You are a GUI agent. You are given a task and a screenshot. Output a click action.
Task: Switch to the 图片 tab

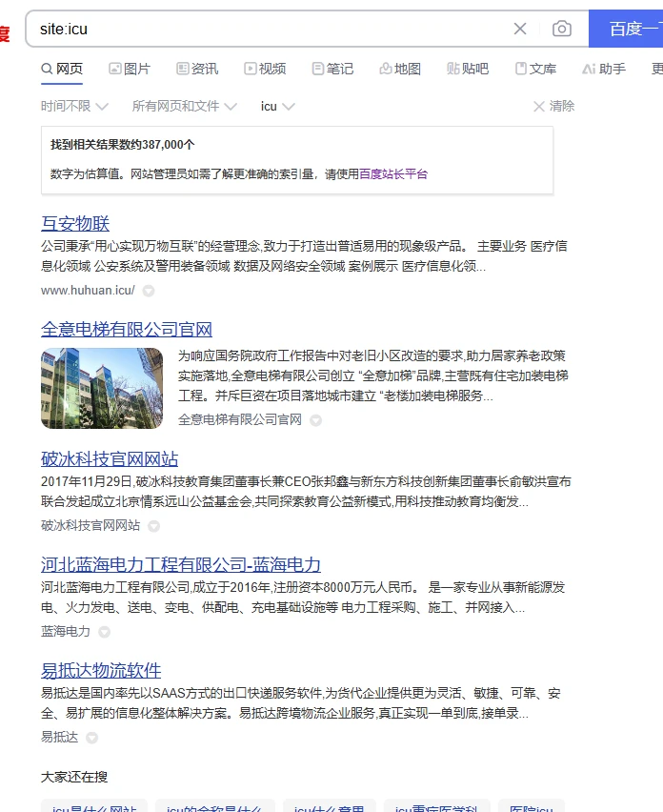pyautogui.click(x=130, y=69)
